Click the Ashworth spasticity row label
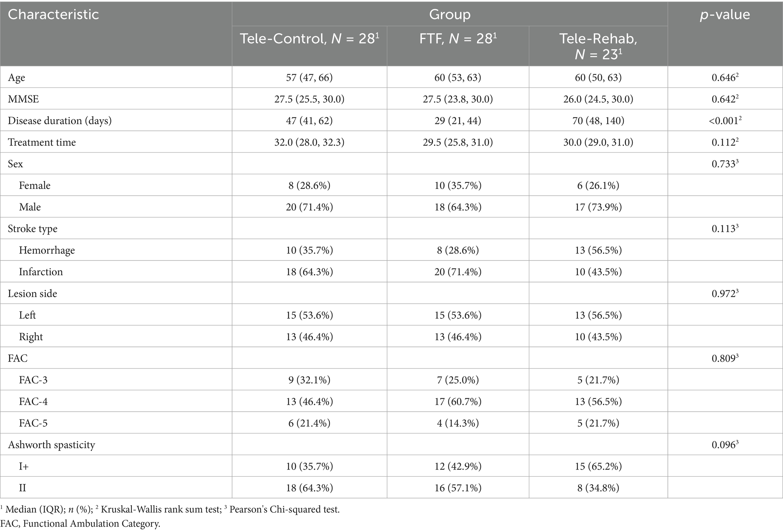 pyautogui.click(x=52, y=445)
